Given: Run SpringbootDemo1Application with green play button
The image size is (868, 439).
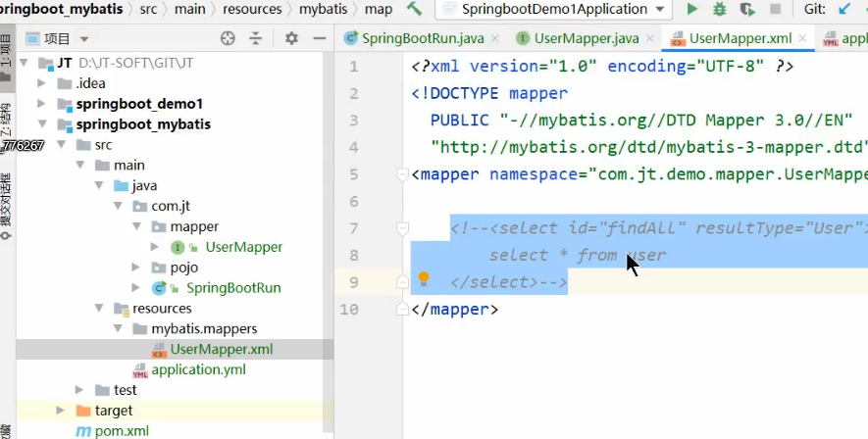Looking at the screenshot, I should click(x=692, y=9).
